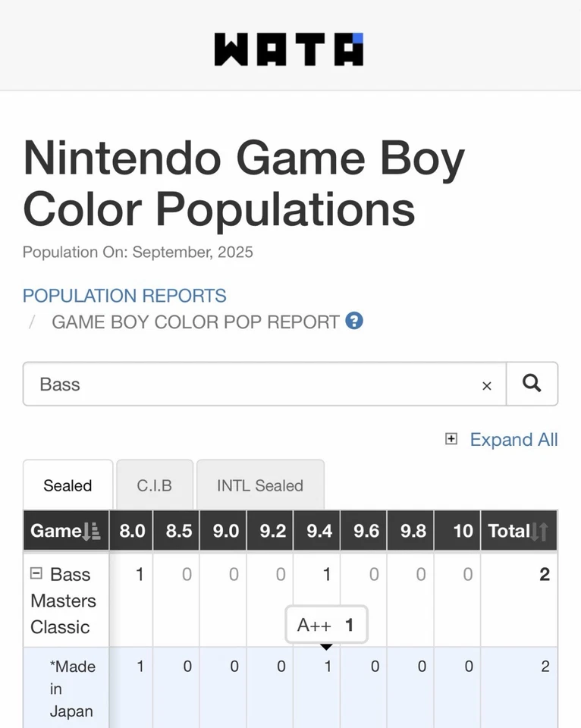Sort table by Total column arrows

click(x=539, y=532)
